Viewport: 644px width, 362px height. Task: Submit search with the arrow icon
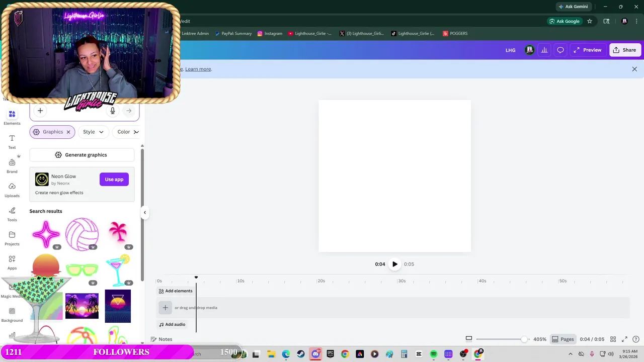coord(129,111)
